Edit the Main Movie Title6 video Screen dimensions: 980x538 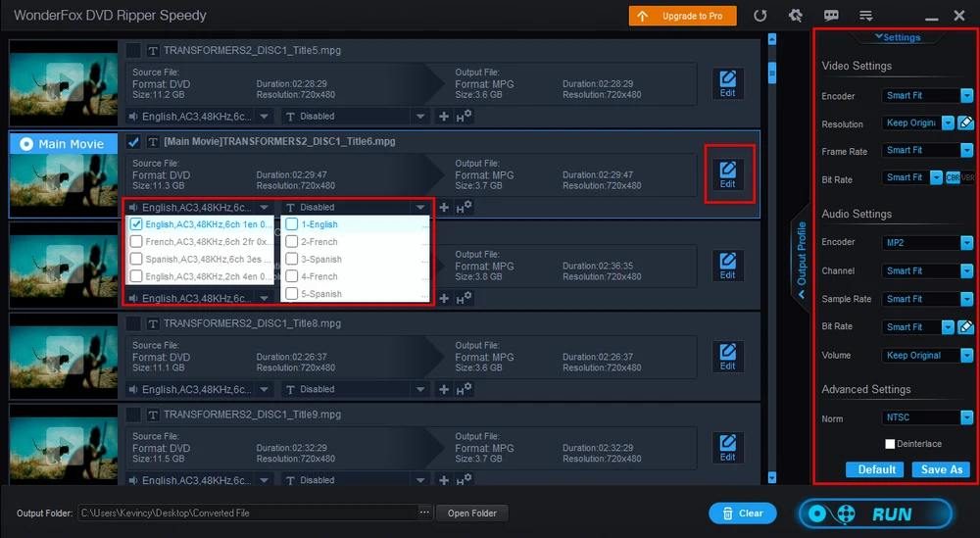[727, 175]
